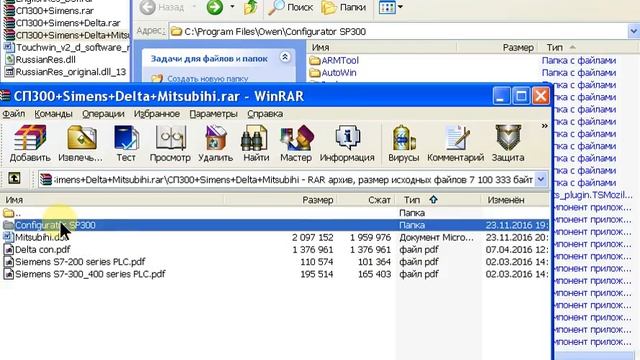This screenshot has width=640, height=360.
Task: Select Configurator SP300 folder in archive
Action: pyautogui.click(x=275, y=225)
